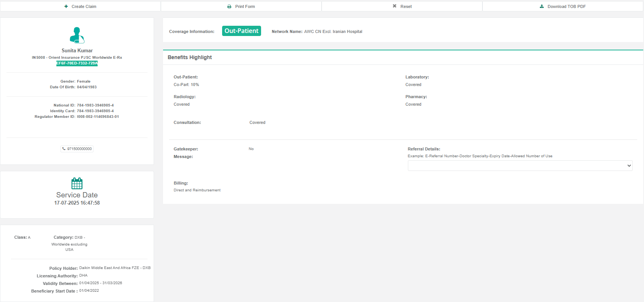Click the Benefits Highlight section header

(190, 57)
